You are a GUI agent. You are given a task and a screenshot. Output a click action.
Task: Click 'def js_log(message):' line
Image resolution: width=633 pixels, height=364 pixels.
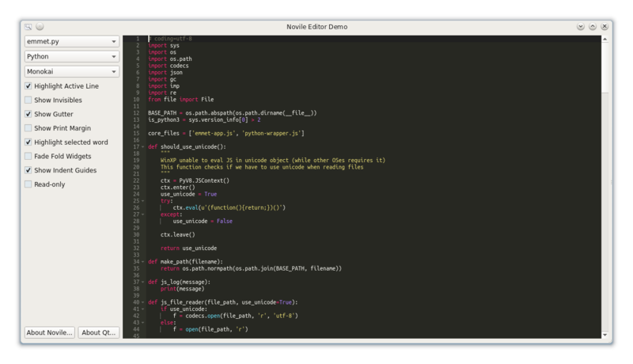point(180,282)
